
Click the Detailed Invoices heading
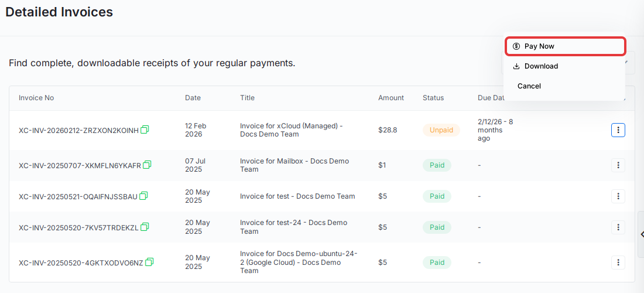click(x=59, y=12)
